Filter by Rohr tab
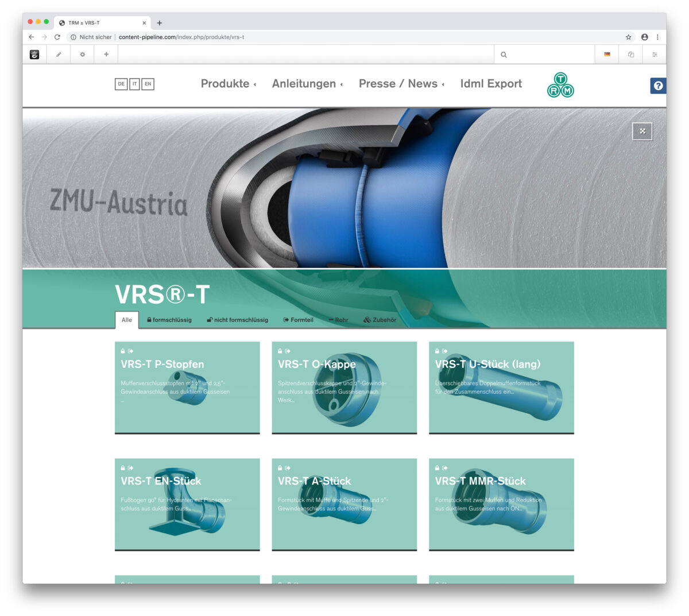689x616 pixels. point(339,320)
